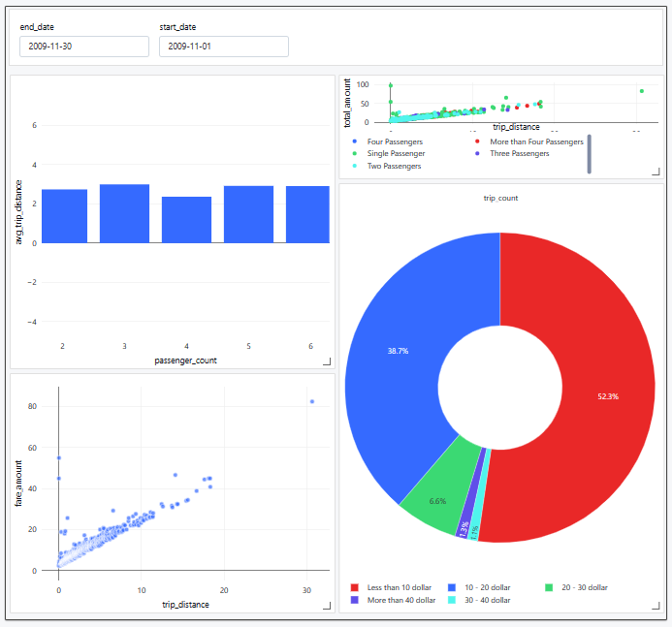
Task: Toggle the Single Passenger legend entry
Action: 396,153
